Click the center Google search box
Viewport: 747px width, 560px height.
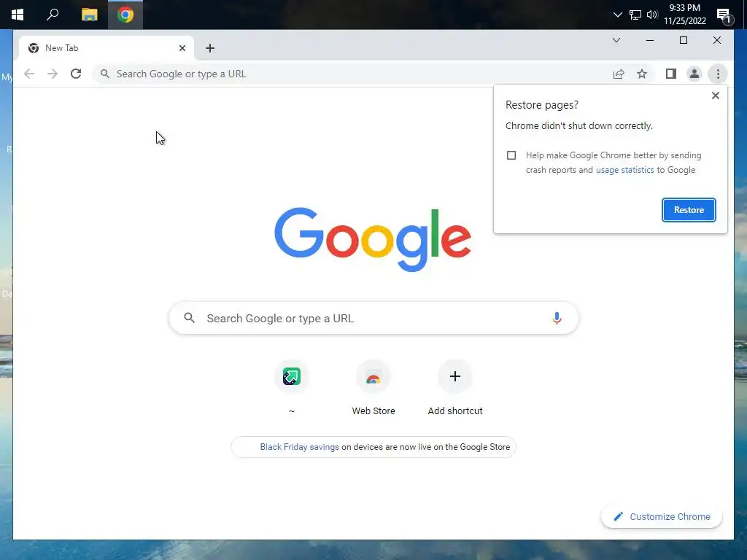click(373, 318)
